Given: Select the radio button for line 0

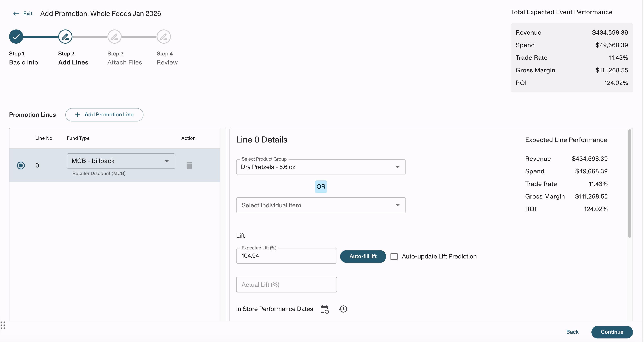Looking at the screenshot, I should (21, 165).
